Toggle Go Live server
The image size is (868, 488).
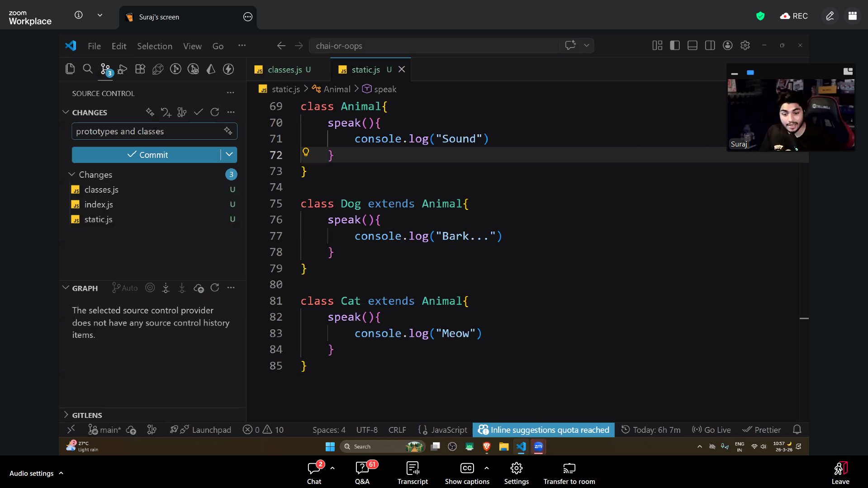coord(711,430)
